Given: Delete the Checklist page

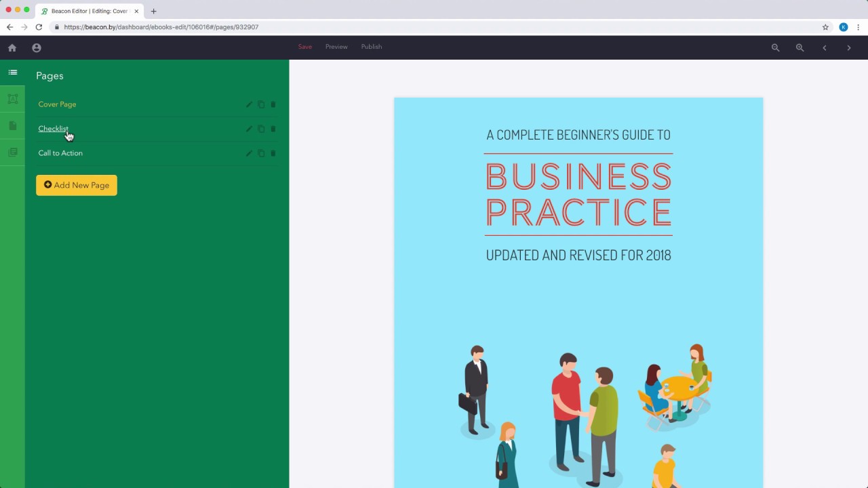Looking at the screenshot, I should (x=273, y=129).
